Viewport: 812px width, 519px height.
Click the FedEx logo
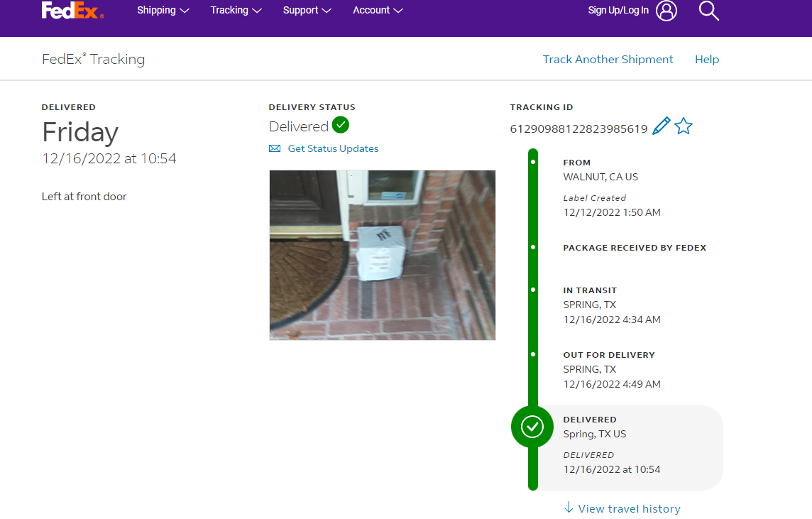[x=72, y=10]
